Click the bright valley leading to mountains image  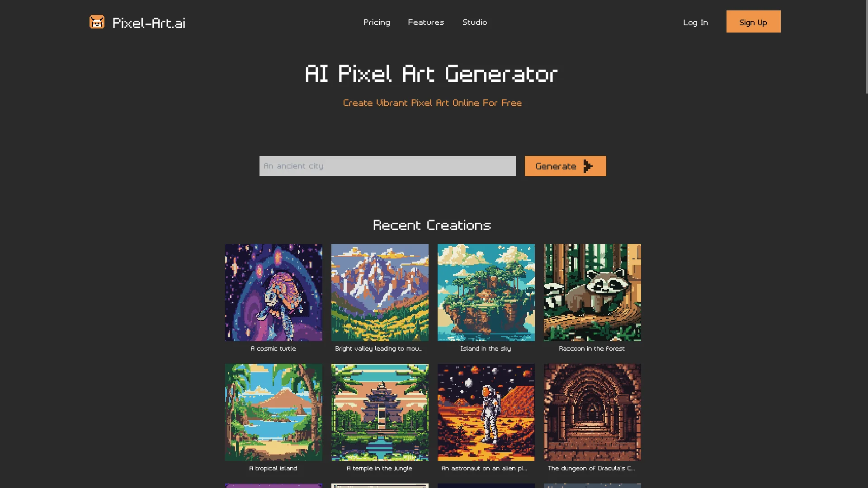(380, 292)
